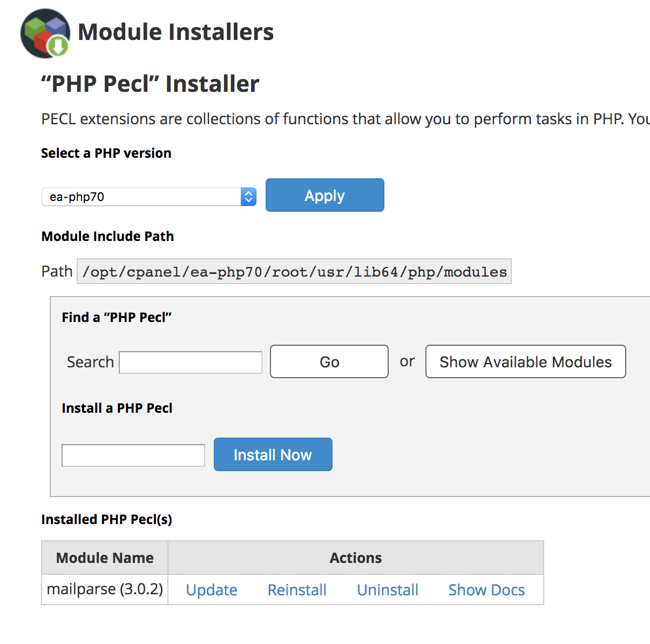Click the Module Installers page title
This screenshot has width=650, height=644.
point(176,32)
